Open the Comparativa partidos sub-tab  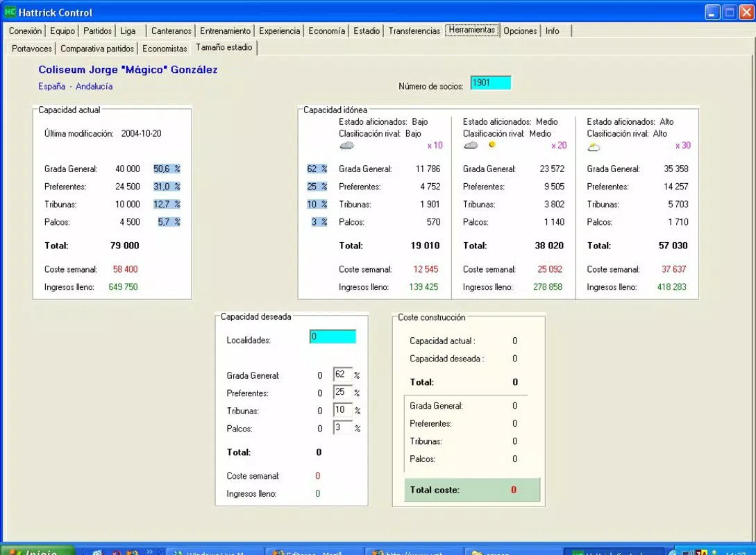tap(97, 49)
